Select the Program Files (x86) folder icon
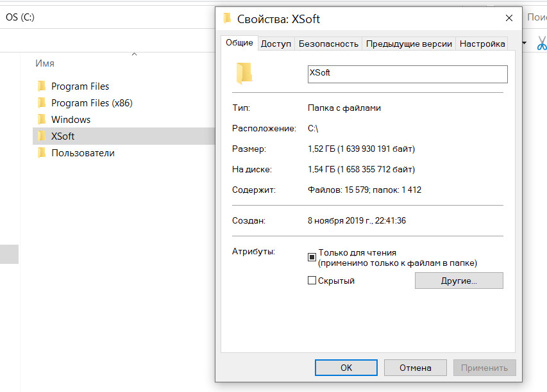Screen dimensions: 547x392 (x=42, y=103)
